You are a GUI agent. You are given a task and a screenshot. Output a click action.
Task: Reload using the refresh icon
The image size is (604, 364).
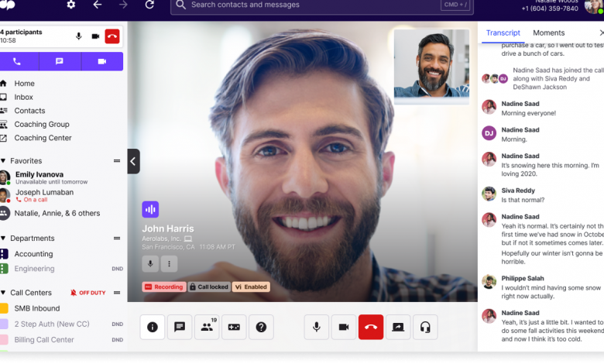point(149,5)
